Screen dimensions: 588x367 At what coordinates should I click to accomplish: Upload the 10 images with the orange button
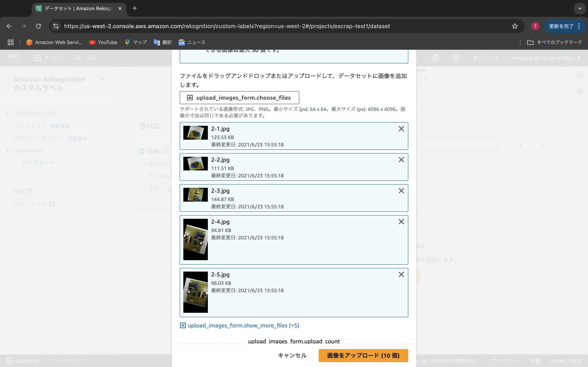coord(363,355)
